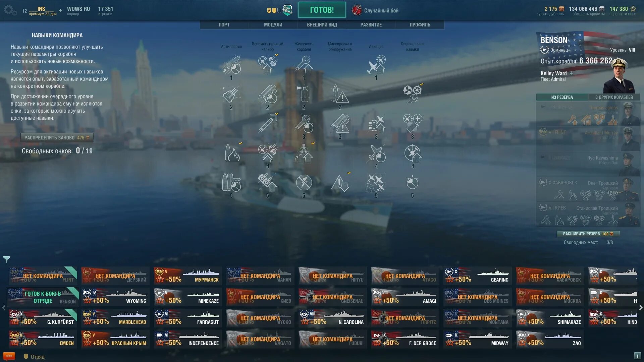The width and height of the screenshot is (644, 362).
Task: Open the chat speech bubble icon
Action: coord(9,356)
